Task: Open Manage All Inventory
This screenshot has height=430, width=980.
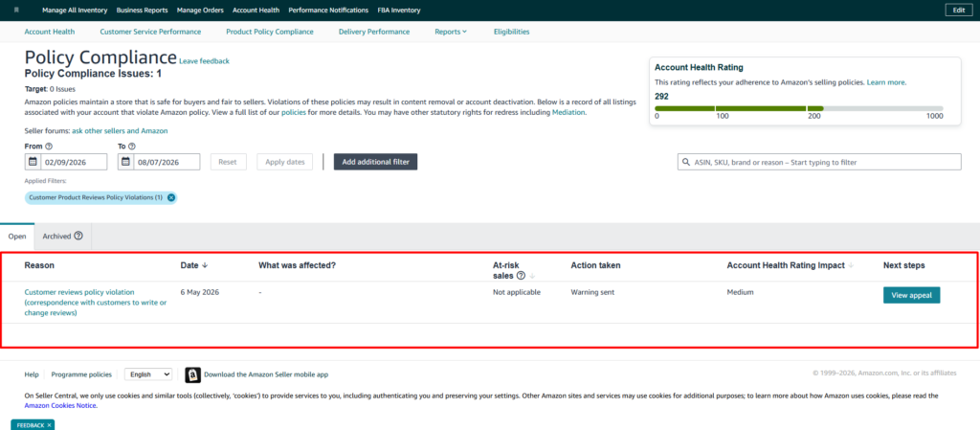Action: click(x=75, y=10)
